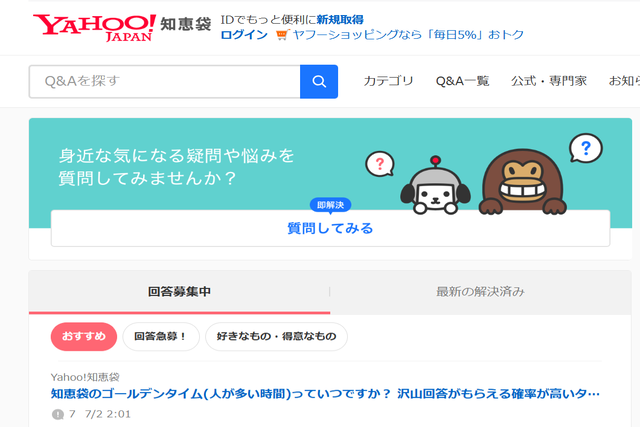640x427 pixels.
Task: Click the magnifier search button
Action: 319,82
